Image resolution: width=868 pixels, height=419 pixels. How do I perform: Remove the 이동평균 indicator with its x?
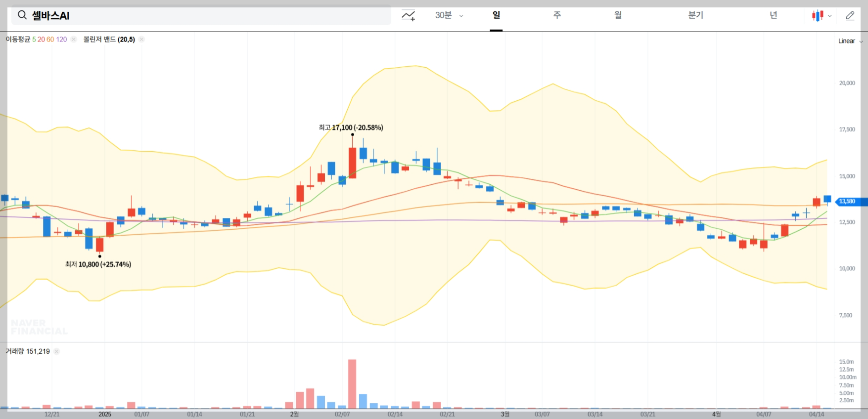click(74, 40)
